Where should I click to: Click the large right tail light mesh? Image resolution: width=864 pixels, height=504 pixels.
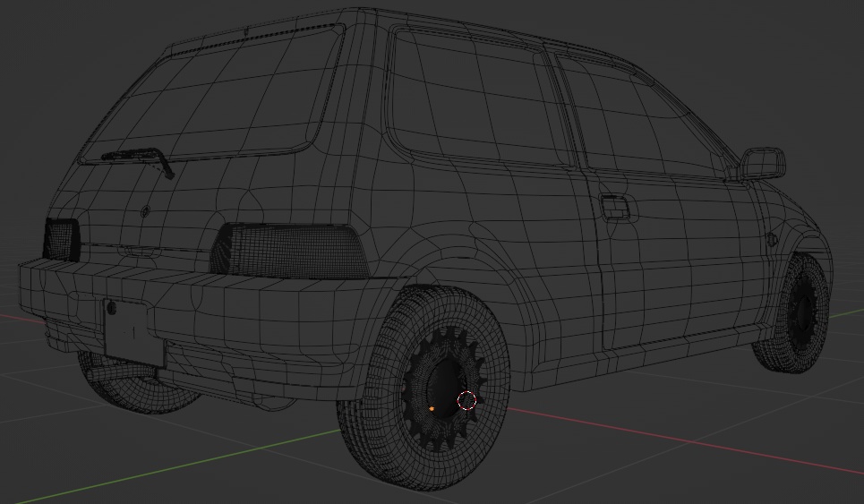coord(290,251)
